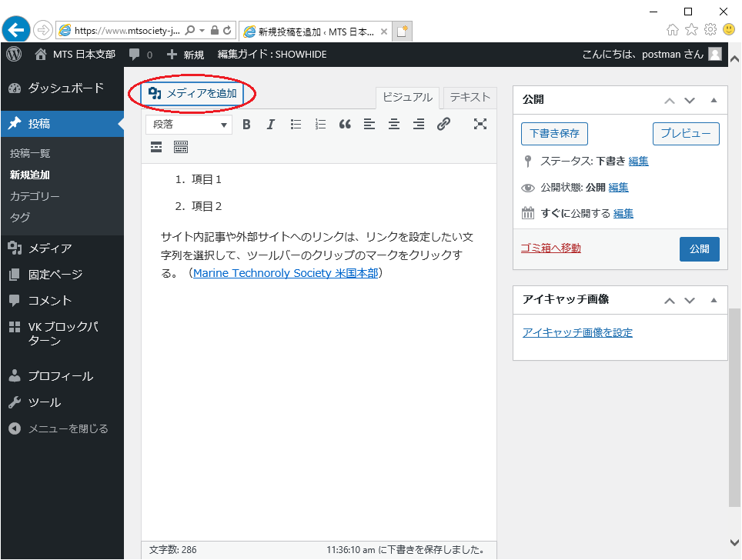Toggle the extra toolbar row (keyboard icon)
The width and height of the screenshot is (742, 560).
[181, 147]
